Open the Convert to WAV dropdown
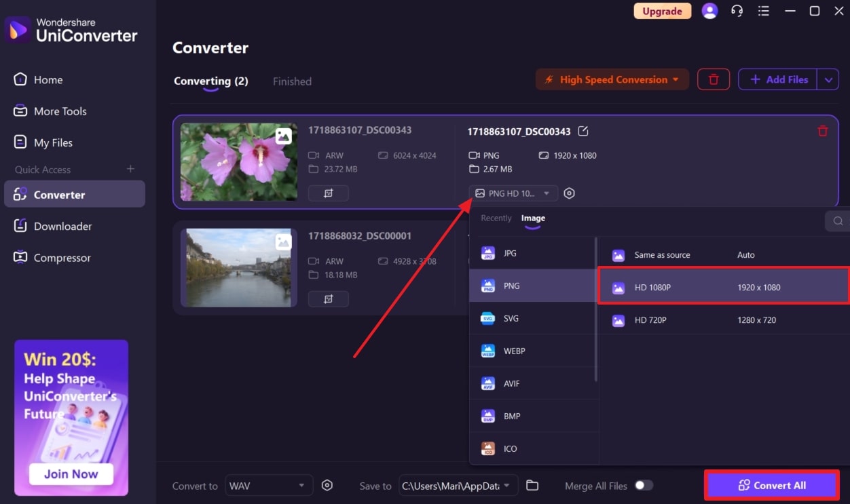 click(x=269, y=485)
